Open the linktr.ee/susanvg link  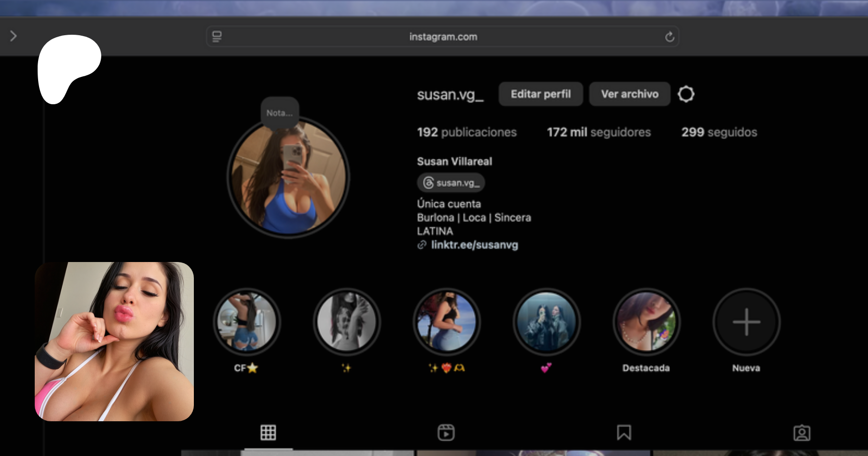(x=474, y=245)
